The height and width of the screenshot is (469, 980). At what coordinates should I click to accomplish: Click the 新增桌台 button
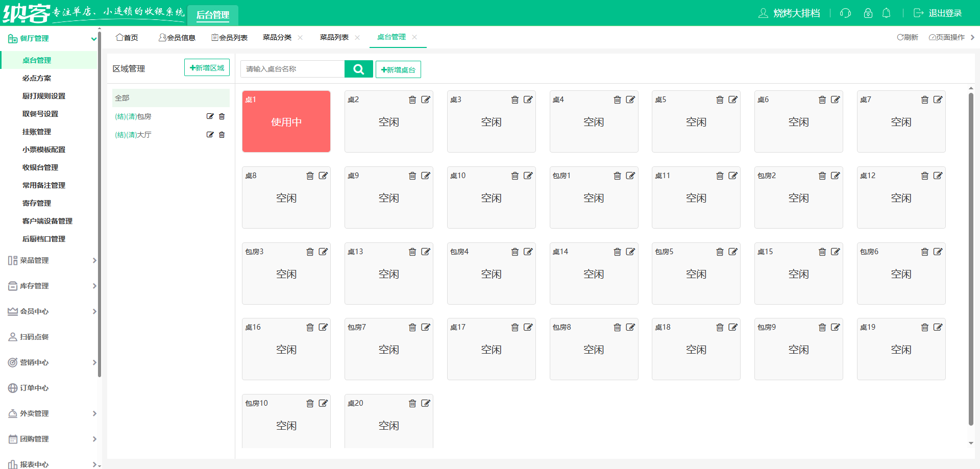point(398,70)
